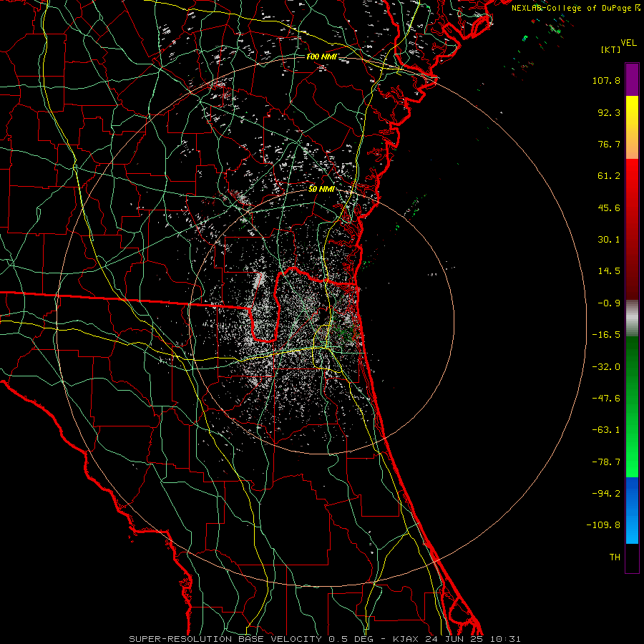Click the VEL label above the color scale
644x644 pixels.
tap(628, 43)
